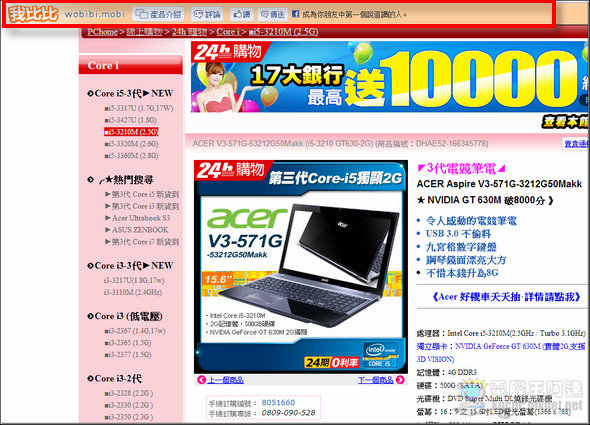Open the 17大銀行 送10000 banner

(390, 77)
